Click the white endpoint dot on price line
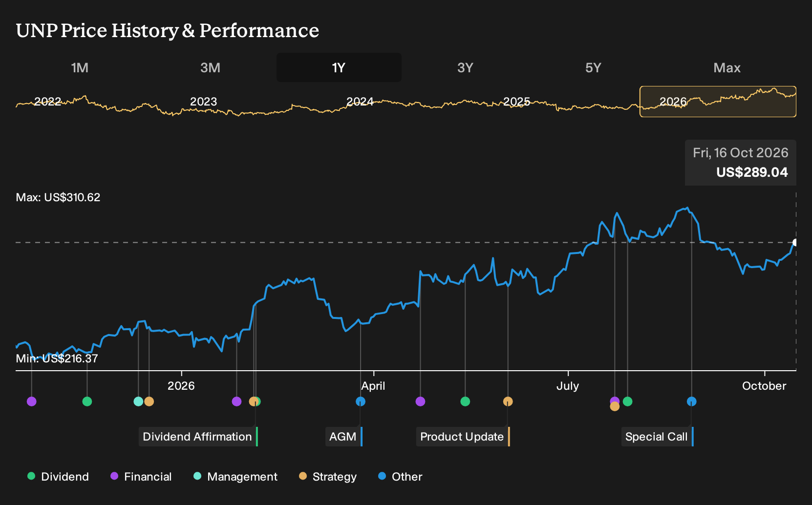 [x=795, y=243]
